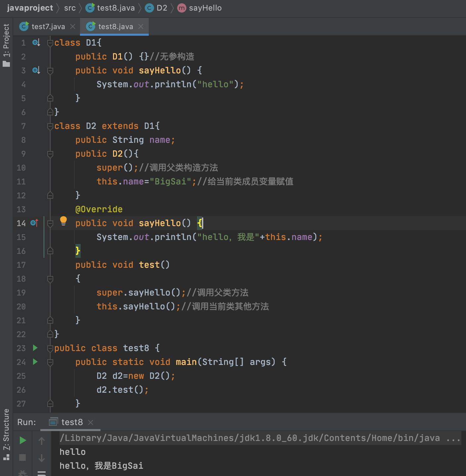Click the up arrow in Run panel
Image resolution: width=466 pixels, height=476 pixels.
pyautogui.click(x=42, y=441)
